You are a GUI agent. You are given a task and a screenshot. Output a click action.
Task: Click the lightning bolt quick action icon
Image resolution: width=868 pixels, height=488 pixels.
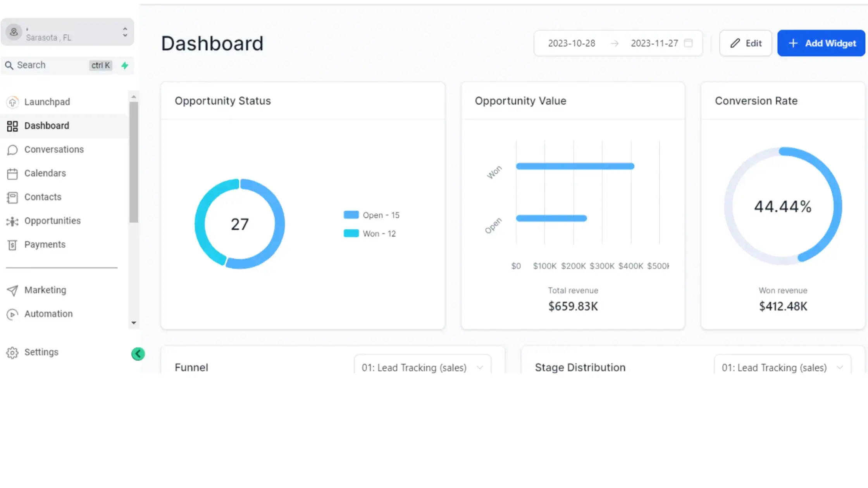(125, 65)
